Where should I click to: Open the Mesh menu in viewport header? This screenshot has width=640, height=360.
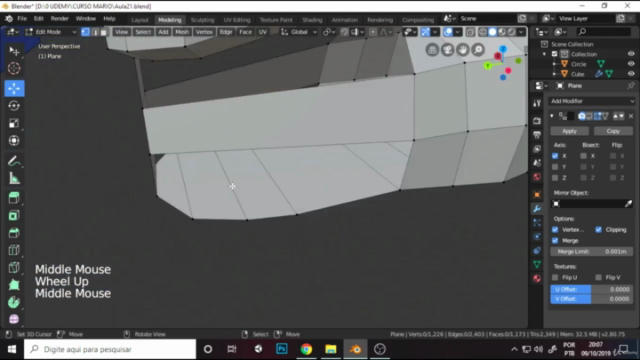pos(182,32)
